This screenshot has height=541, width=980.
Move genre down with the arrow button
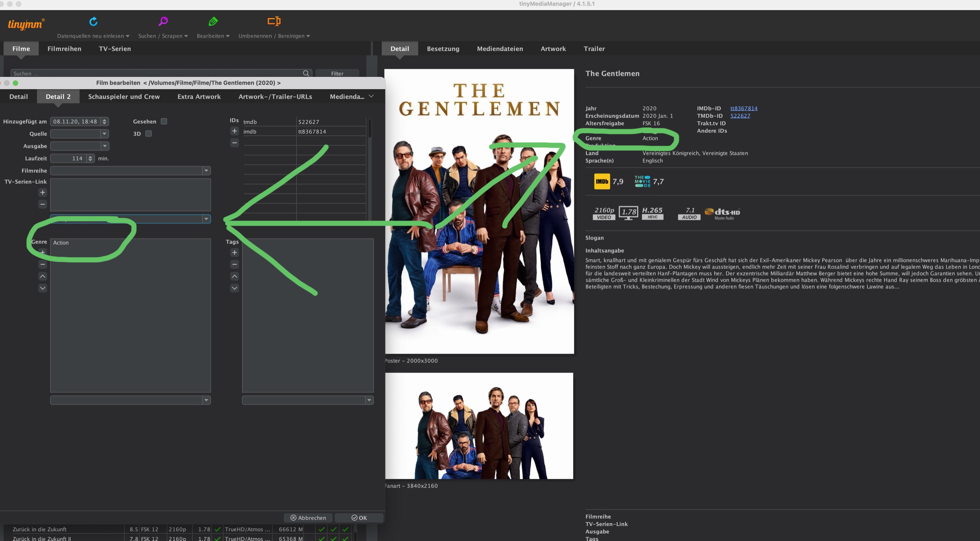coord(42,288)
